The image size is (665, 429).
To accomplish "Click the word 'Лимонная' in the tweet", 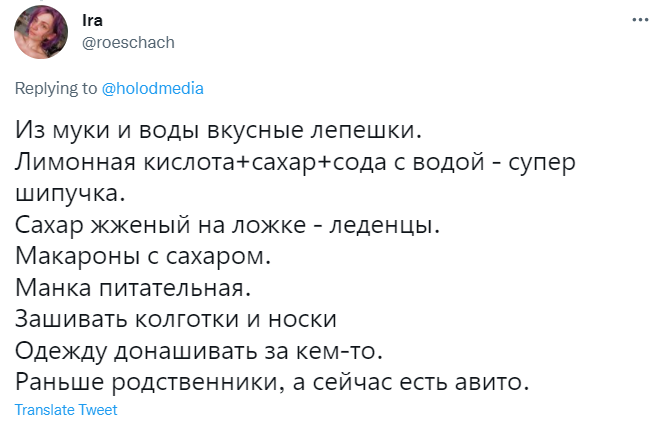I will 75,162.
